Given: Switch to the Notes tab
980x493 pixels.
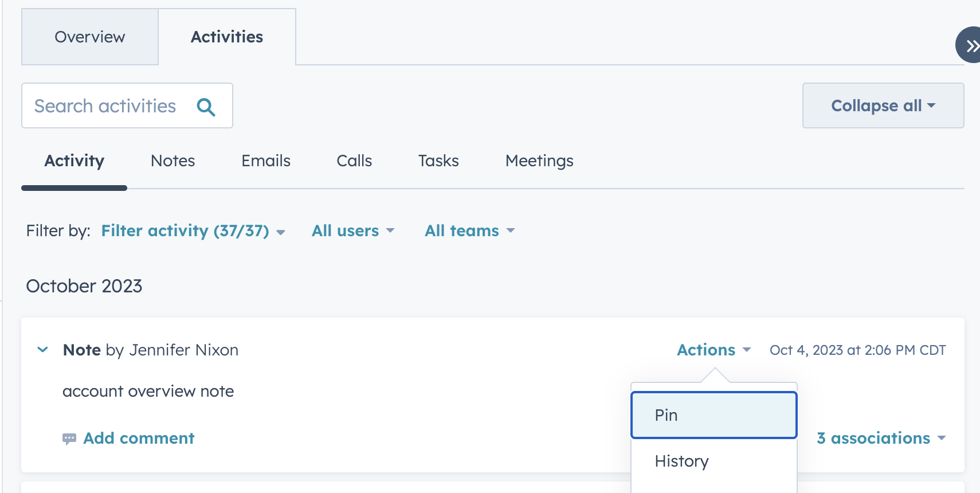Looking at the screenshot, I should tap(173, 161).
